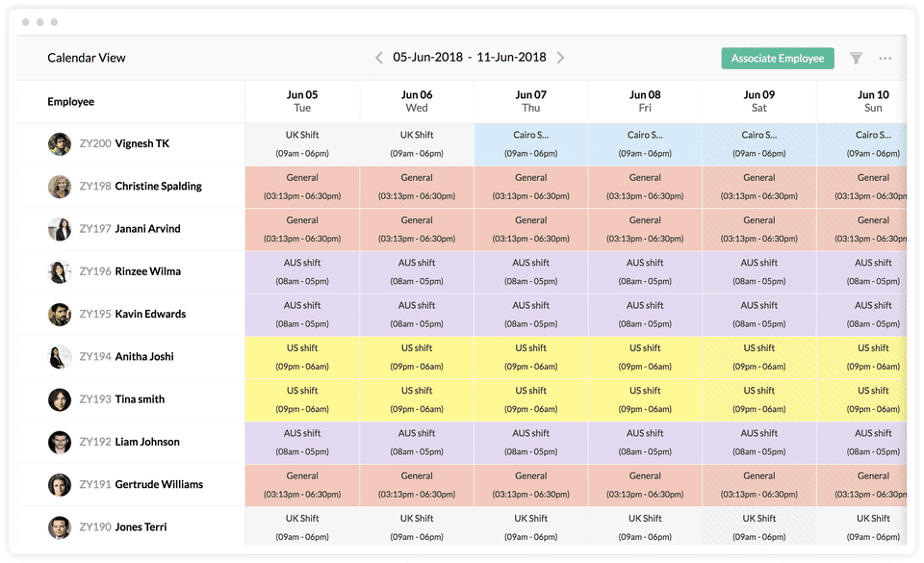Click Kavin Edwards's profile avatar
Viewport: 924px width, 563px height.
coord(60,314)
